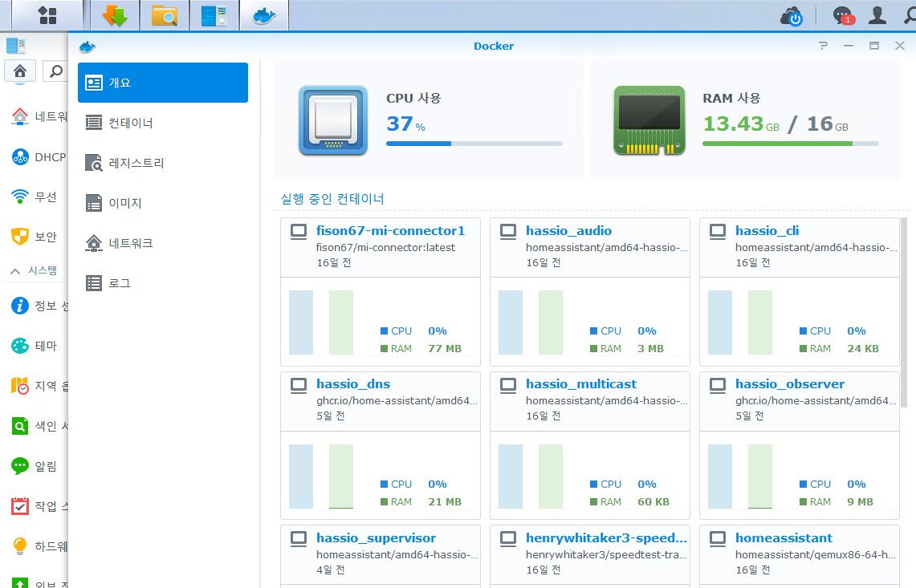This screenshot has width=916, height=588.
Task: Click the 77 MB RAM value
Action: tap(445, 349)
